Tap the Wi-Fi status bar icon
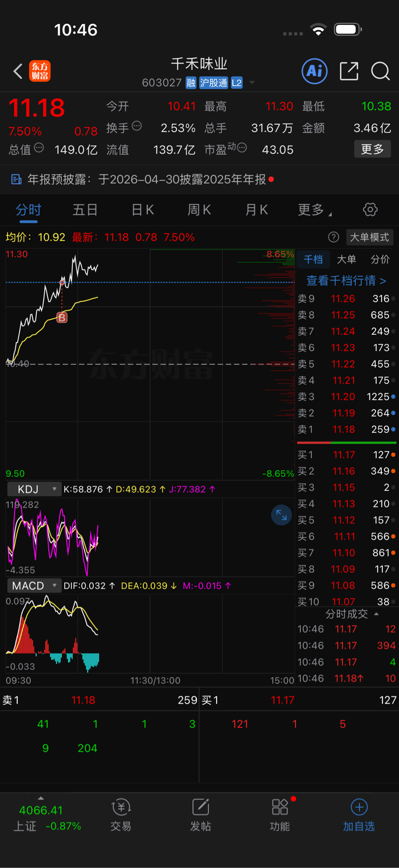The width and height of the screenshot is (399, 868). point(318,30)
